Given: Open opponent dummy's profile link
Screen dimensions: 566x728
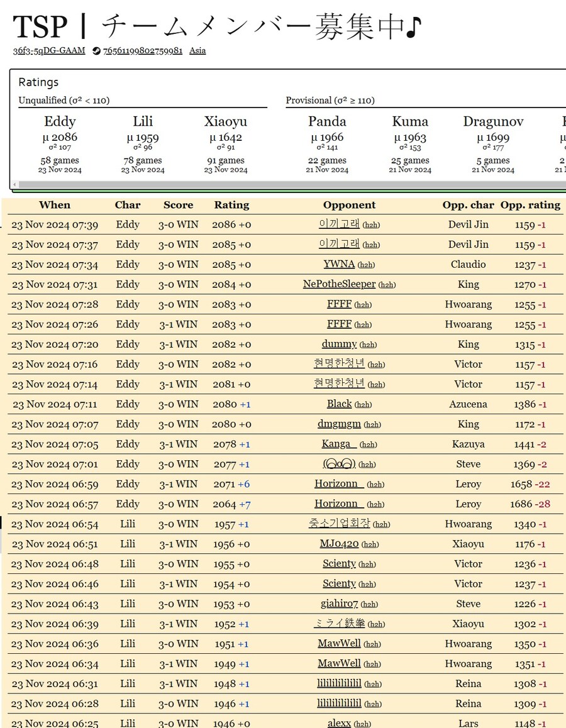Looking at the screenshot, I should [339, 344].
